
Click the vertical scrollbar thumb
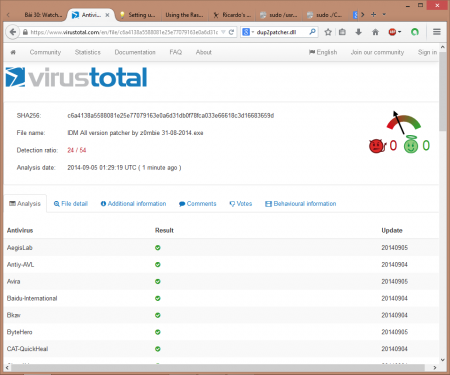pos(443,92)
